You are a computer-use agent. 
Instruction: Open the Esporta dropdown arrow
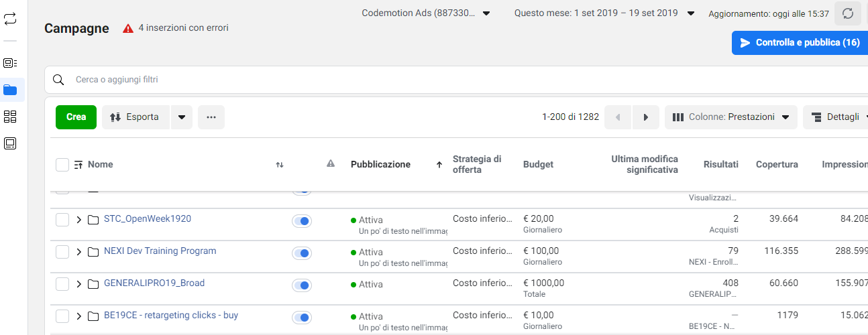(x=181, y=117)
